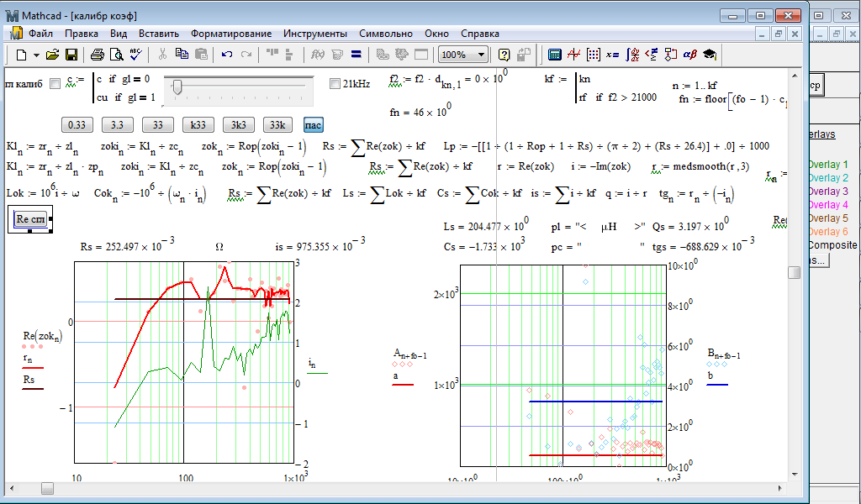Click the Save diskette icon

click(x=71, y=55)
